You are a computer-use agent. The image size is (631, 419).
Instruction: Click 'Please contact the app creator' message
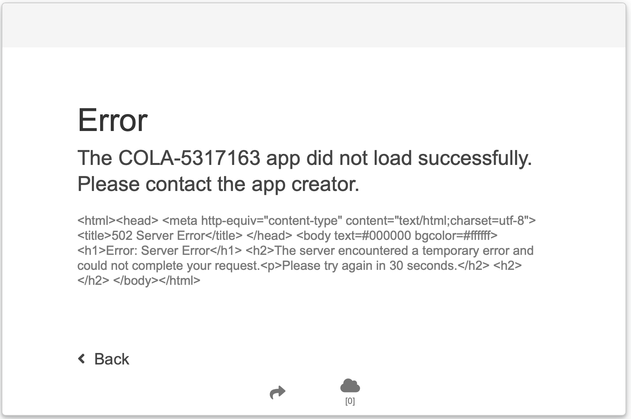pyautogui.click(x=218, y=184)
